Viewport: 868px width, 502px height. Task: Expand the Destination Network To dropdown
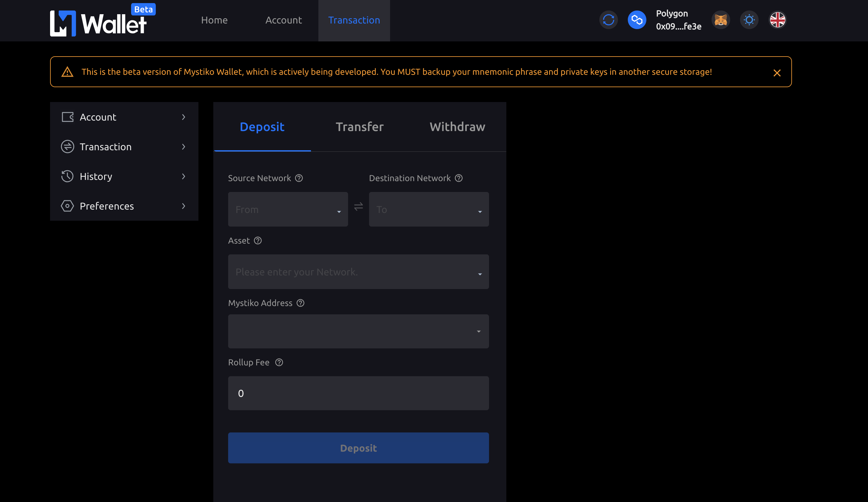pyautogui.click(x=428, y=209)
